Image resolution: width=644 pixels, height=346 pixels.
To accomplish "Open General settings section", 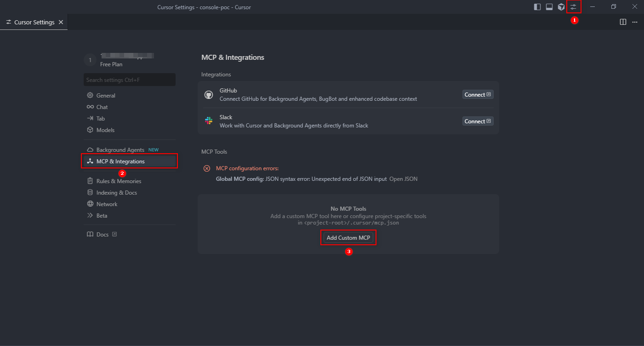I will coord(106,96).
